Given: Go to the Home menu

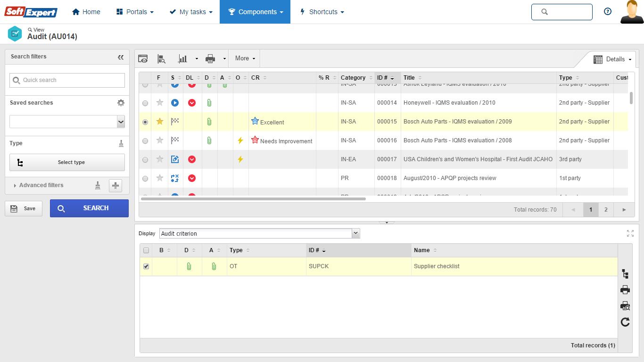Looking at the screenshot, I should (x=86, y=12).
